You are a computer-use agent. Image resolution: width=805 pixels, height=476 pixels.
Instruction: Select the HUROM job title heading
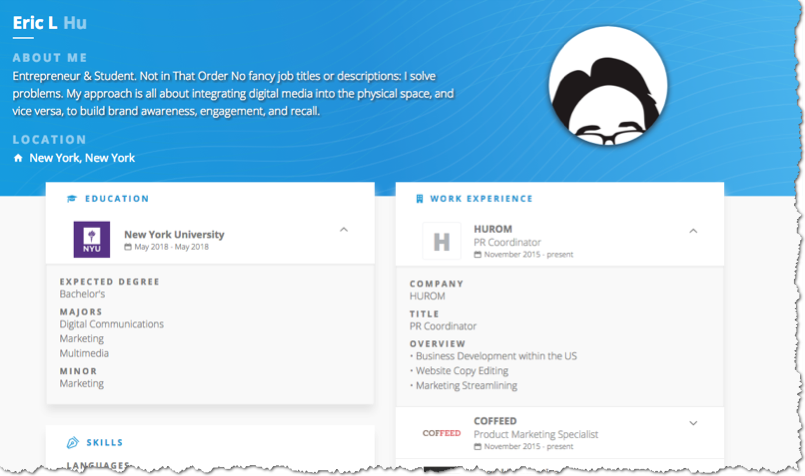pos(493,229)
